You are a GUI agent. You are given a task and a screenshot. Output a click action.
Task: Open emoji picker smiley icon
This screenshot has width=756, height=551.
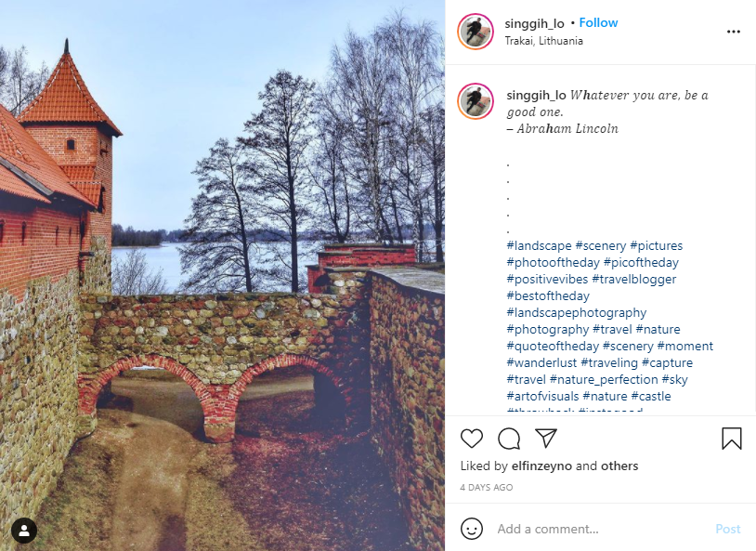pos(472,529)
